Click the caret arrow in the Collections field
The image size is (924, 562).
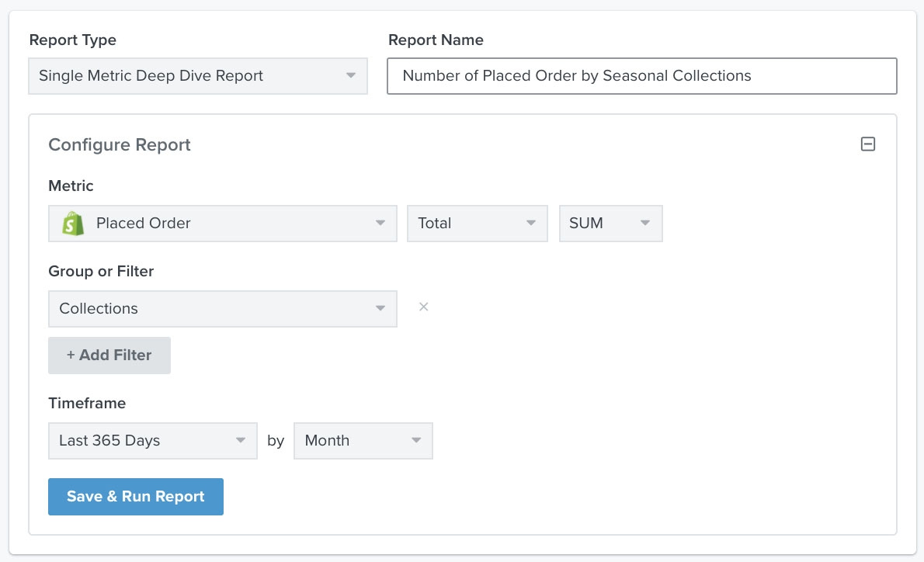pos(380,309)
